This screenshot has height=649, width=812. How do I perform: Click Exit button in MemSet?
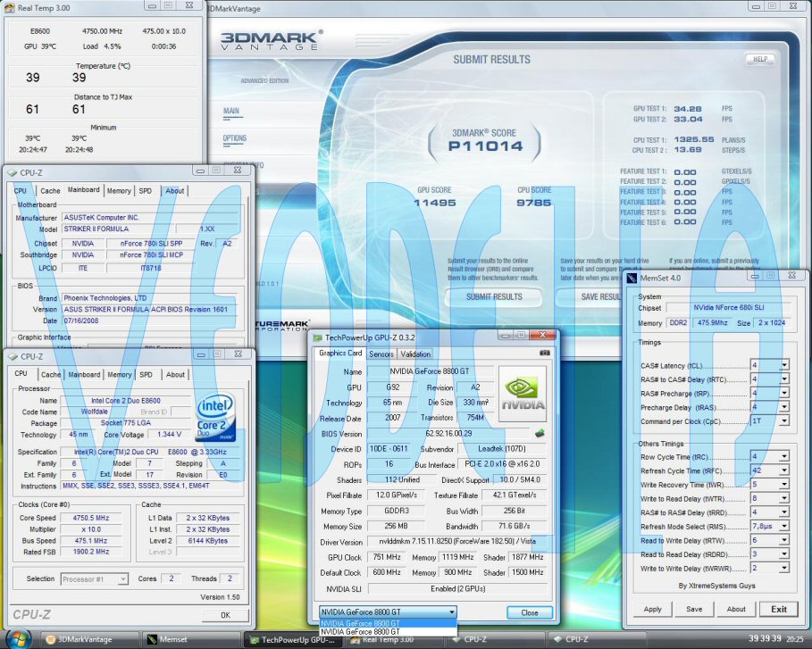[778, 609]
